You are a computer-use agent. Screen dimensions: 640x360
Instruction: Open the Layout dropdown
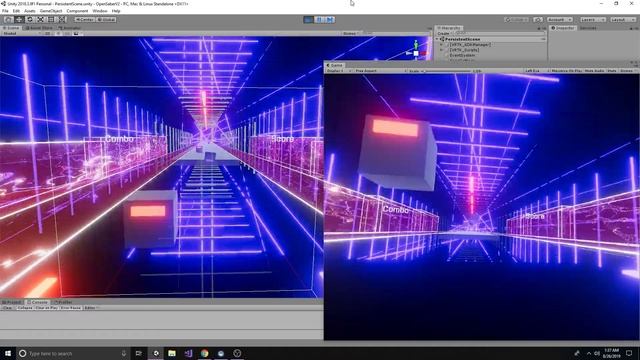click(x=623, y=20)
